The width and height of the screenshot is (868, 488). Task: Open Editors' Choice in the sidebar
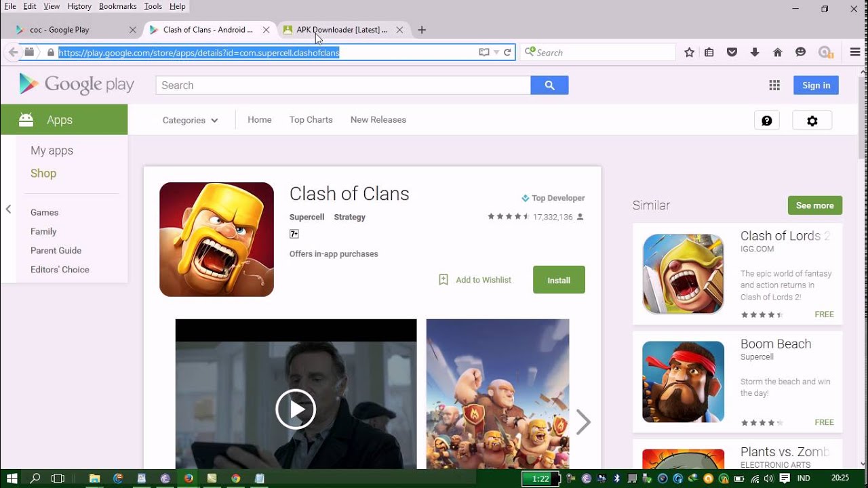coord(60,269)
